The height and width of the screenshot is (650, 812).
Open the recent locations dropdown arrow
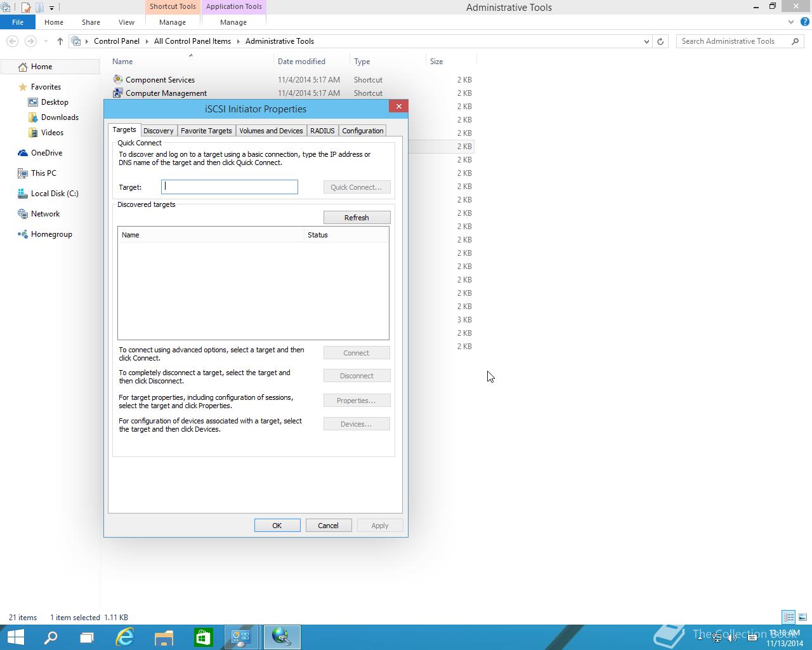pos(46,41)
